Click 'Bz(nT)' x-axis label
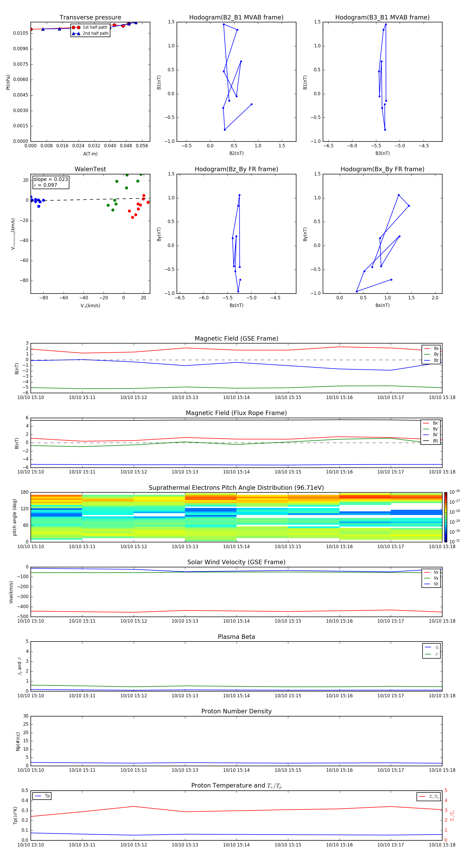Image resolution: width=473 pixels, height=868 pixels. point(236,306)
